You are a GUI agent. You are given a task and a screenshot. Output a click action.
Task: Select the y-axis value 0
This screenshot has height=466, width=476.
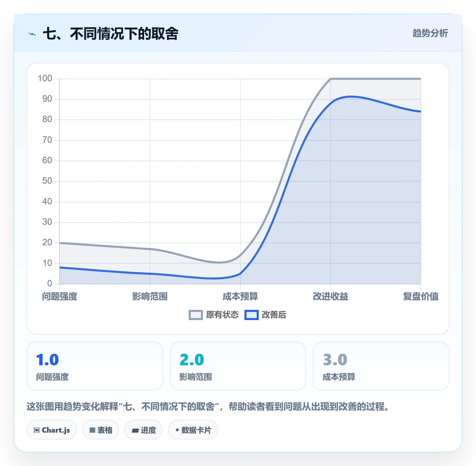point(50,283)
